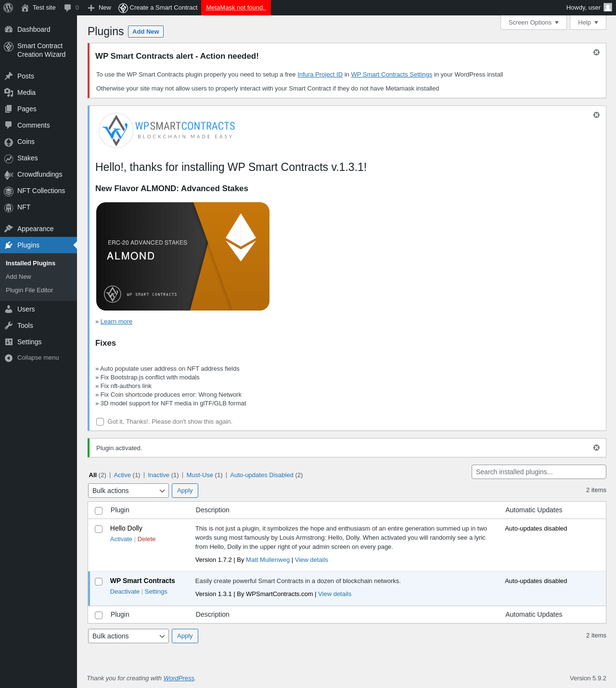This screenshot has width=616, height=688.
Task: Show Auto-updates Disabled plugins
Action: (262, 475)
